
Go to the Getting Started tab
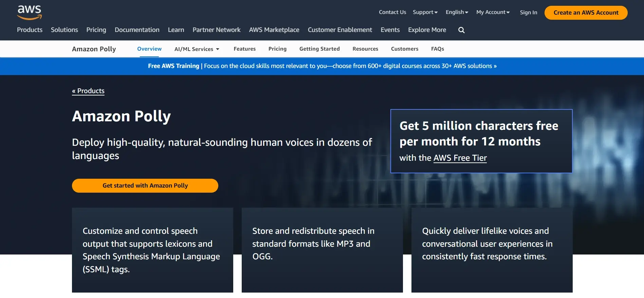pyautogui.click(x=319, y=49)
